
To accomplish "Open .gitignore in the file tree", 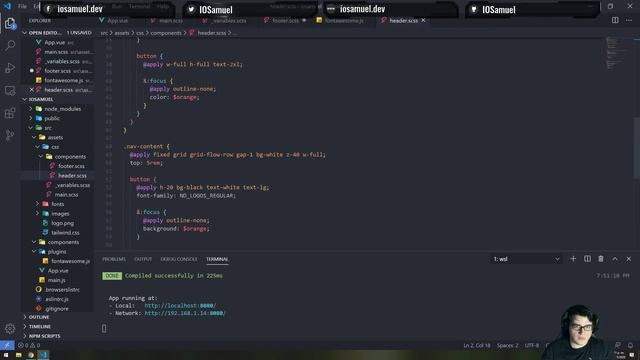I will click(x=57, y=309).
